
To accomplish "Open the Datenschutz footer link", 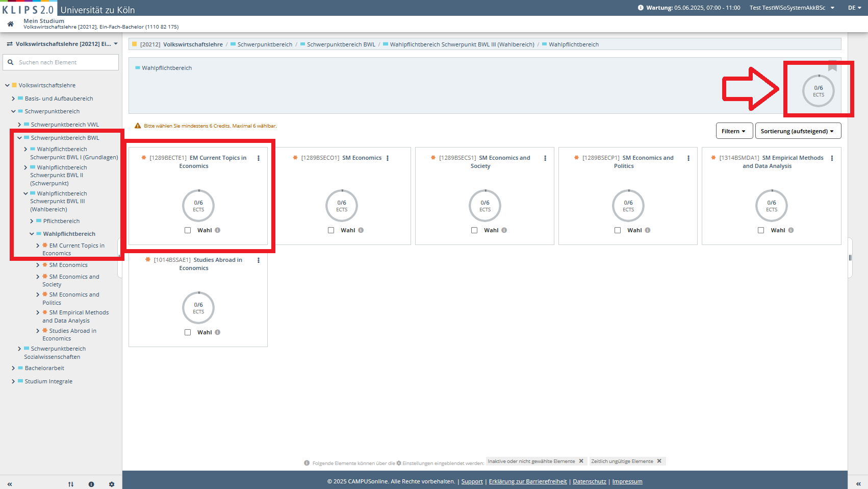I will coord(590,481).
